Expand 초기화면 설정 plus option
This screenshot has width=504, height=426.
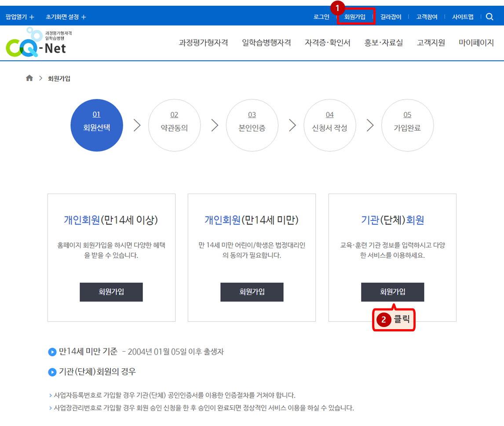66,17
